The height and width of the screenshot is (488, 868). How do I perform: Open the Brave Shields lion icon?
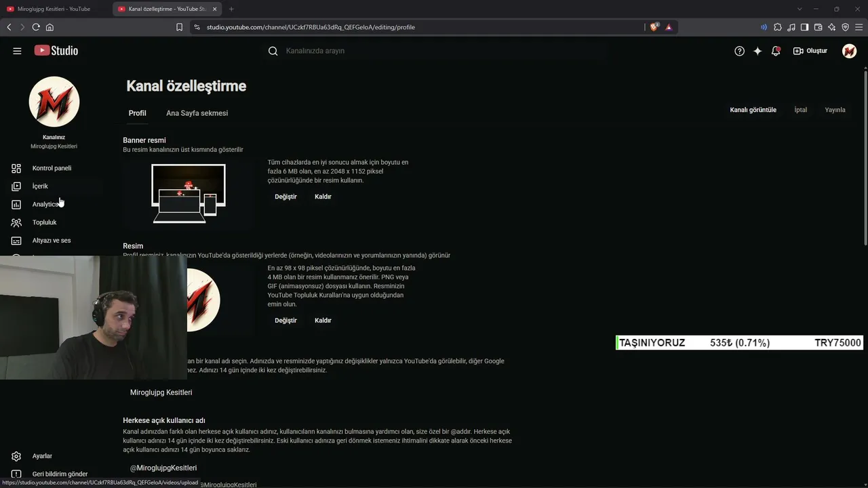pos(654,27)
